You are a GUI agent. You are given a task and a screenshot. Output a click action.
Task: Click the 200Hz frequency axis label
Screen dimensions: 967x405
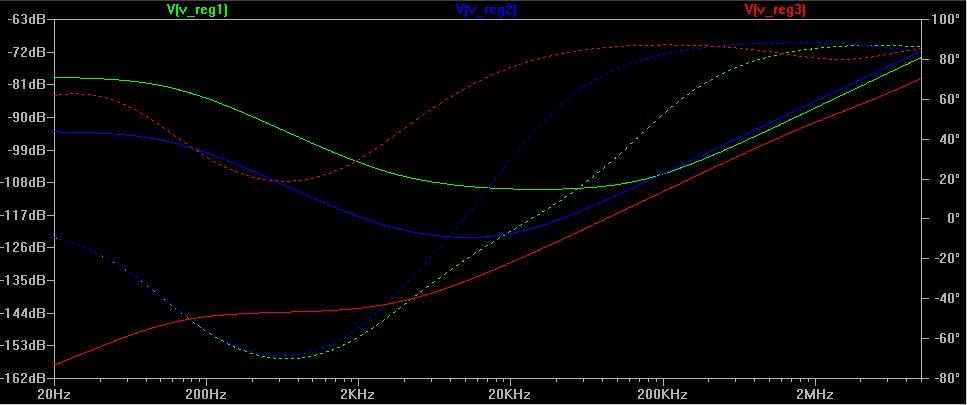(207, 395)
